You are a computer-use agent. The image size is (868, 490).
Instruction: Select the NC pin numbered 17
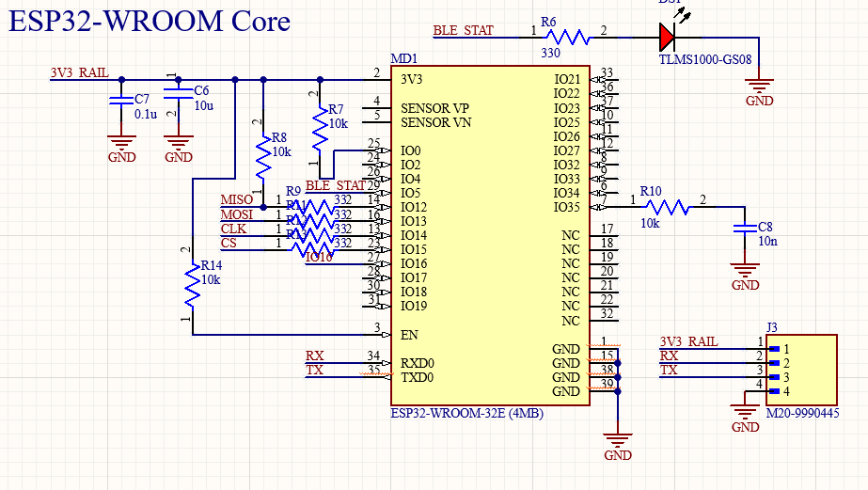tap(604, 235)
